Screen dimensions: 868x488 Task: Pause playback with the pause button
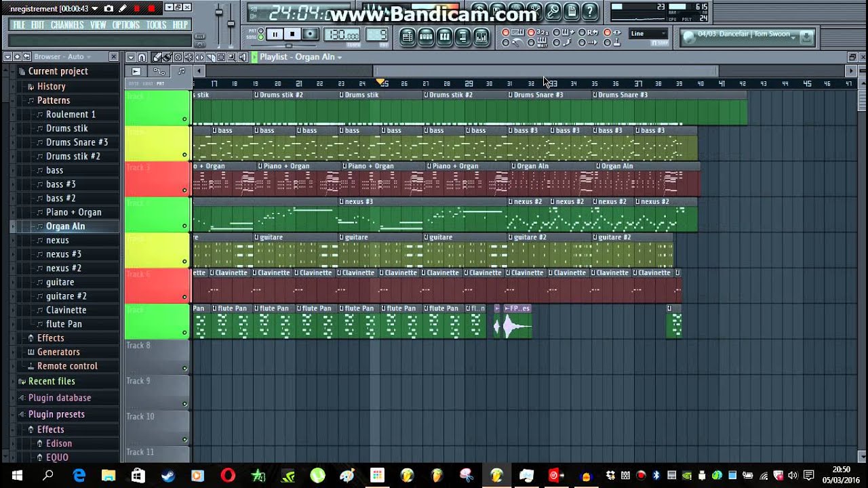[275, 35]
